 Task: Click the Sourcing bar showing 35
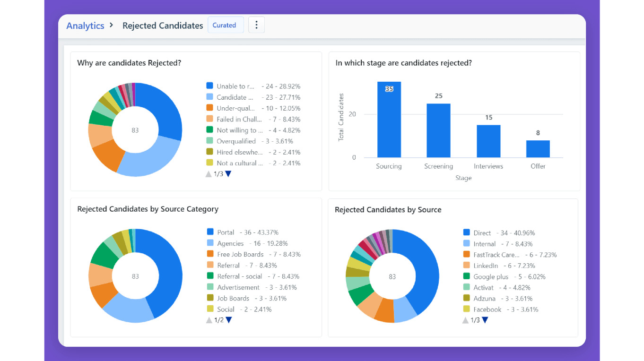coord(389,120)
